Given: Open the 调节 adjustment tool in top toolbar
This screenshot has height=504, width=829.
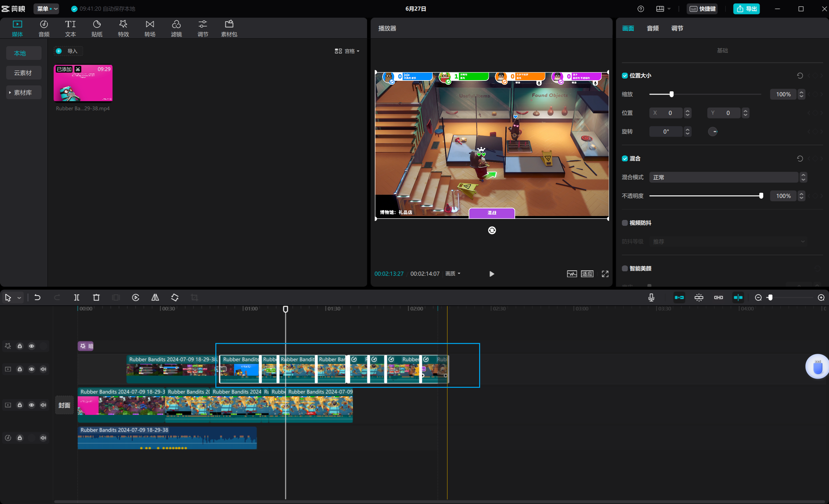Looking at the screenshot, I should [203, 28].
